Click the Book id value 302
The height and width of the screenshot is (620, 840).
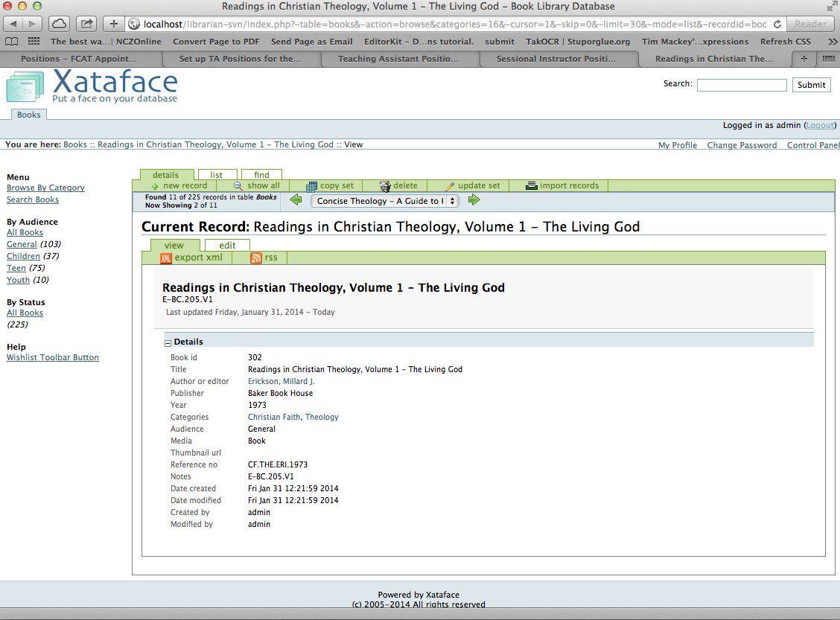(x=255, y=357)
